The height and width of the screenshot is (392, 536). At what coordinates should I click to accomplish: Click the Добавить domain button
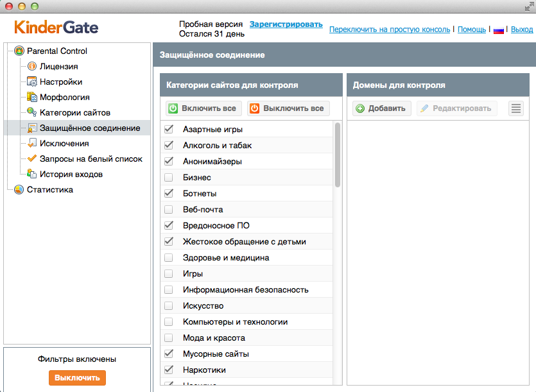(381, 108)
